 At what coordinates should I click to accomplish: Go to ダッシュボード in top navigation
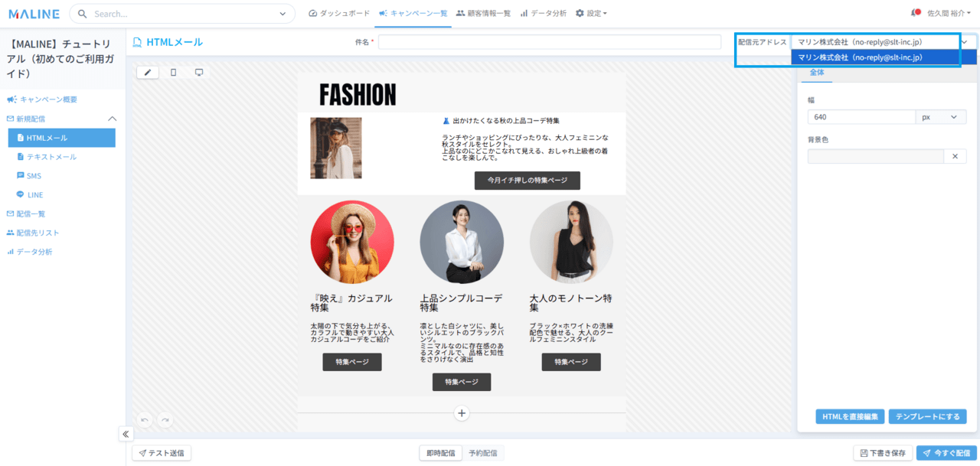(339, 13)
